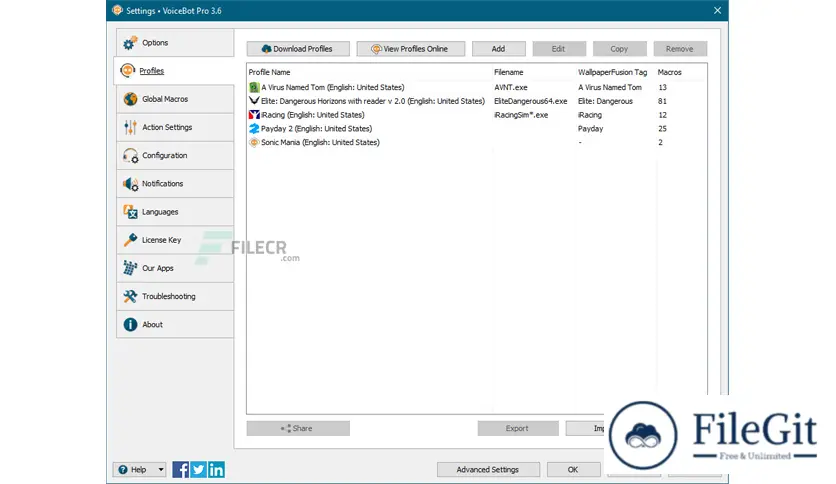Open Troubleshooting tools icon

point(130,296)
